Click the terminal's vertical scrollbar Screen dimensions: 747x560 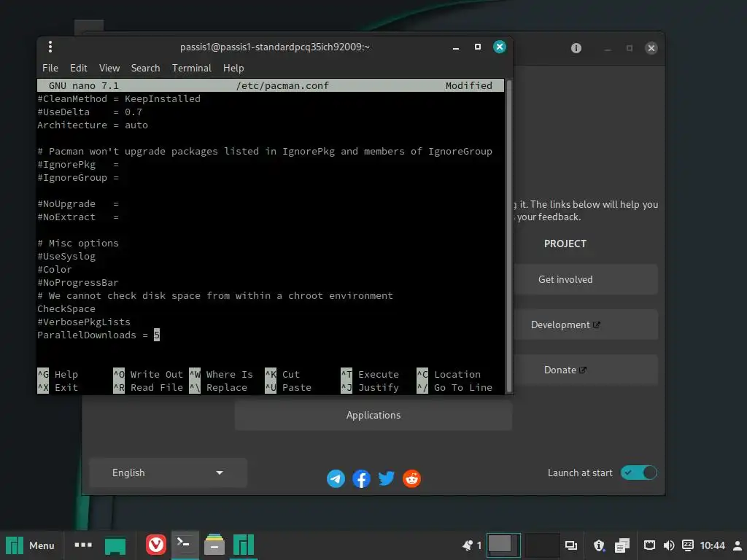click(508, 236)
